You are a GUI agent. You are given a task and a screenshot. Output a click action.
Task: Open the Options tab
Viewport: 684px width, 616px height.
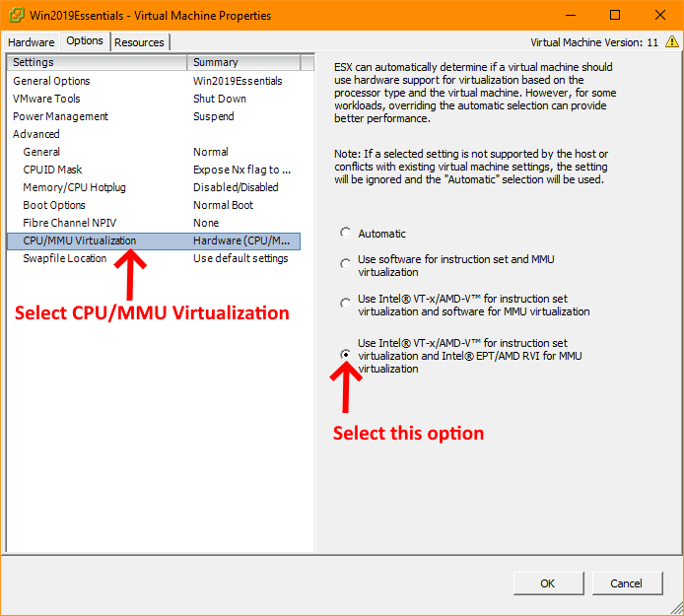(x=85, y=41)
